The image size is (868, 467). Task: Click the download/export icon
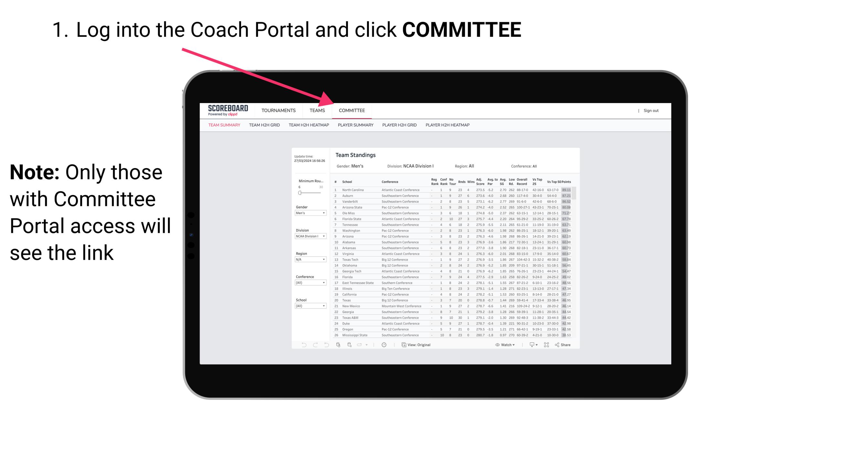click(530, 345)
